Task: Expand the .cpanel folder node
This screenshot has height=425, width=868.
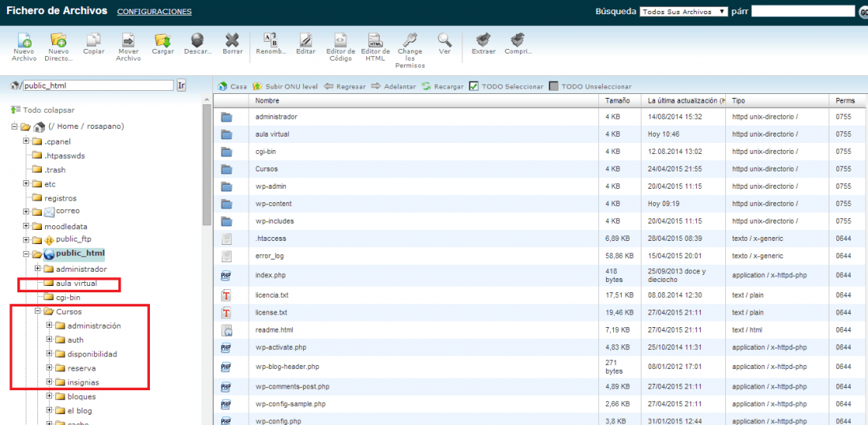Action: pyautogui.click(x=26, y=141)
